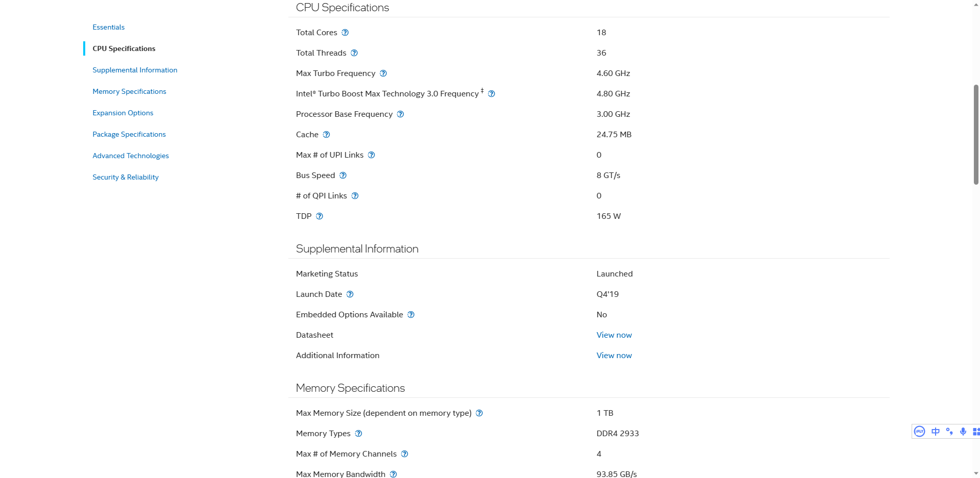The height and width of the screenshot is (478, 980).
Task: Select Memory Specifications in the sidebar
Action: [129, 91]
